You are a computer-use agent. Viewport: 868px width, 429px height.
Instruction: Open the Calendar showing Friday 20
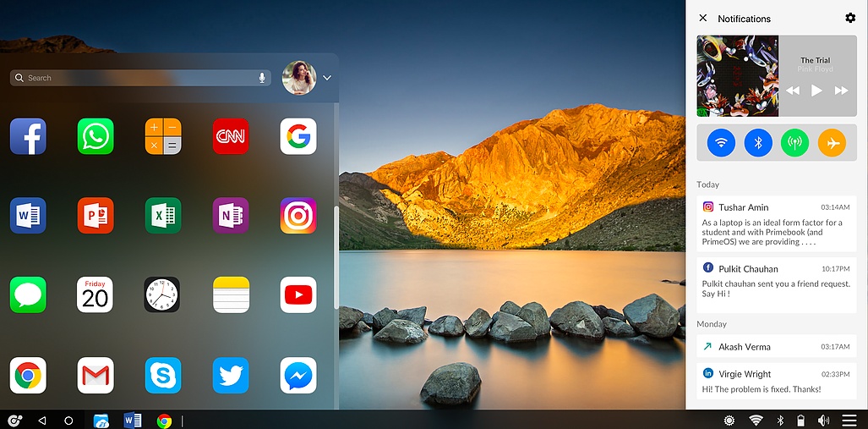[96, 294]
